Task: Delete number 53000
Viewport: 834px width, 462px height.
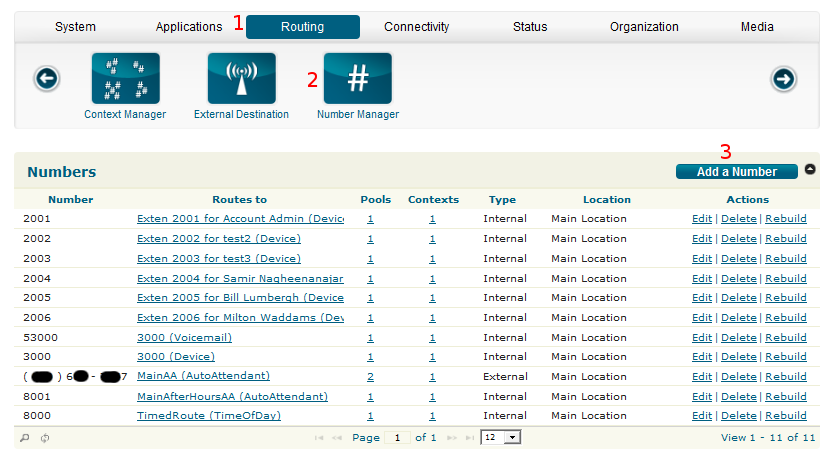Action: (x=738, y=338)
